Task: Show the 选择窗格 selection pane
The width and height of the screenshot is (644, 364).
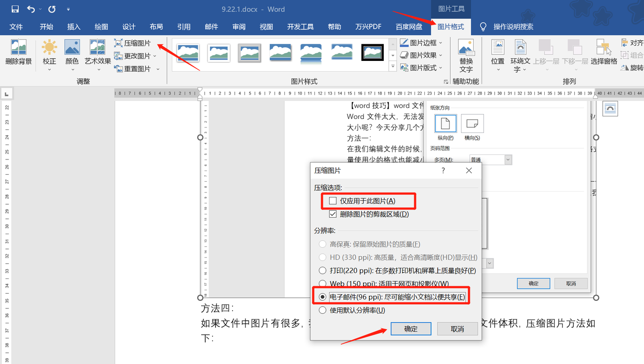Action: 604,52
